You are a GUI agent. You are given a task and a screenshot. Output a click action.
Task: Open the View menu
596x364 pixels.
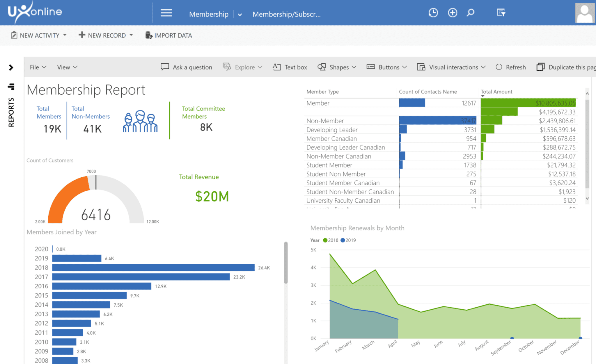tap(67, 67)
